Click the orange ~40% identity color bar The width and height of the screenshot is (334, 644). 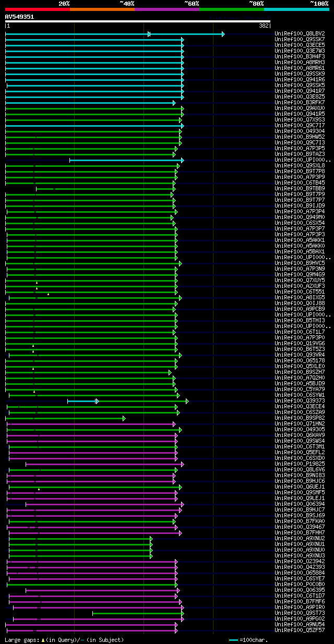[102, 9]
